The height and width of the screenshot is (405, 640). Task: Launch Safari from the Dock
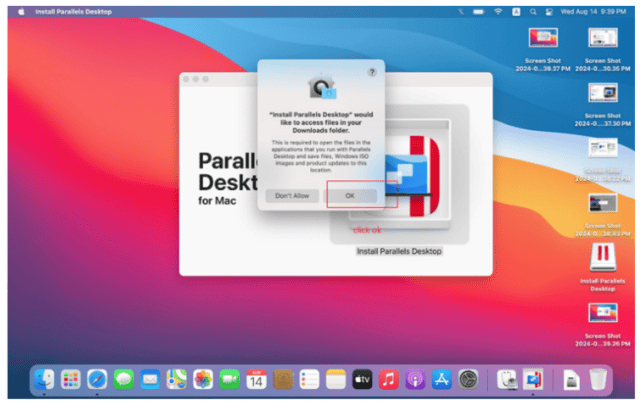[97, 380]
